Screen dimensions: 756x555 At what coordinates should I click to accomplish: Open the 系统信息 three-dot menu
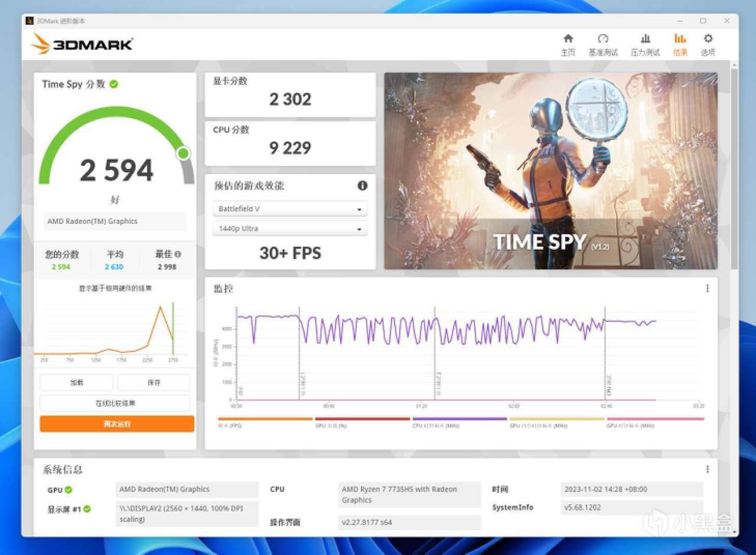pos(707,469)
